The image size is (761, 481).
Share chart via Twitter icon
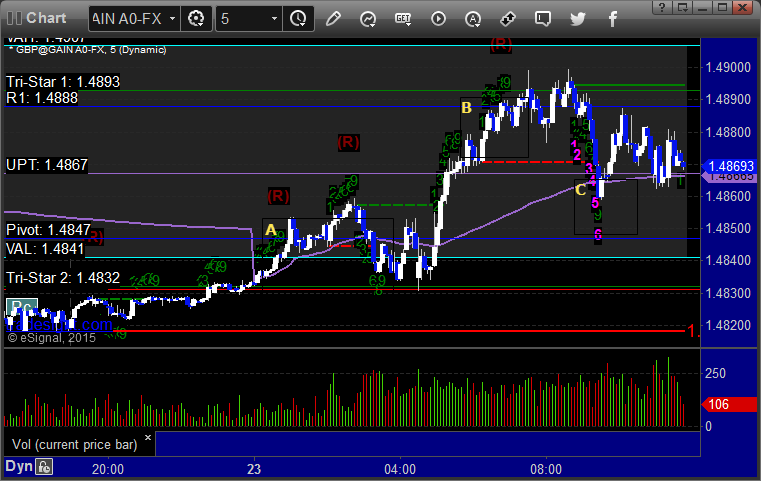pyautogui.click(x=578, y=19)
